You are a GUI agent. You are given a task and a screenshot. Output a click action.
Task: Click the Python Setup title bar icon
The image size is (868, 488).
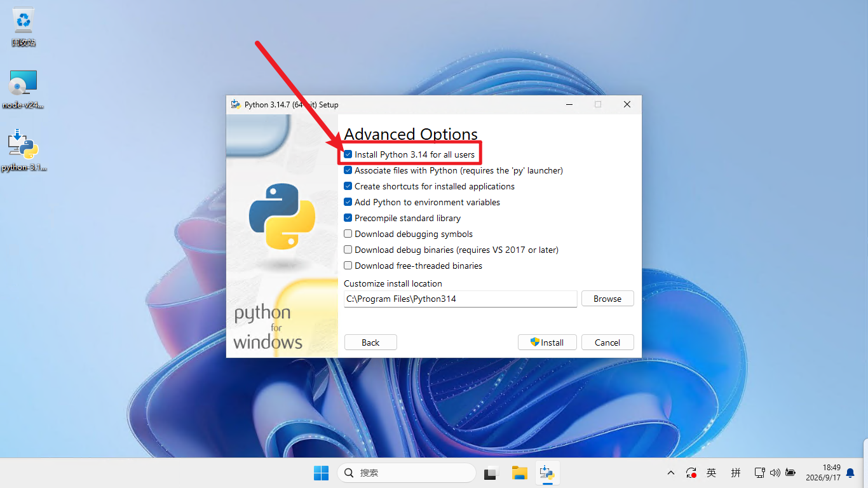pos(236,104)
